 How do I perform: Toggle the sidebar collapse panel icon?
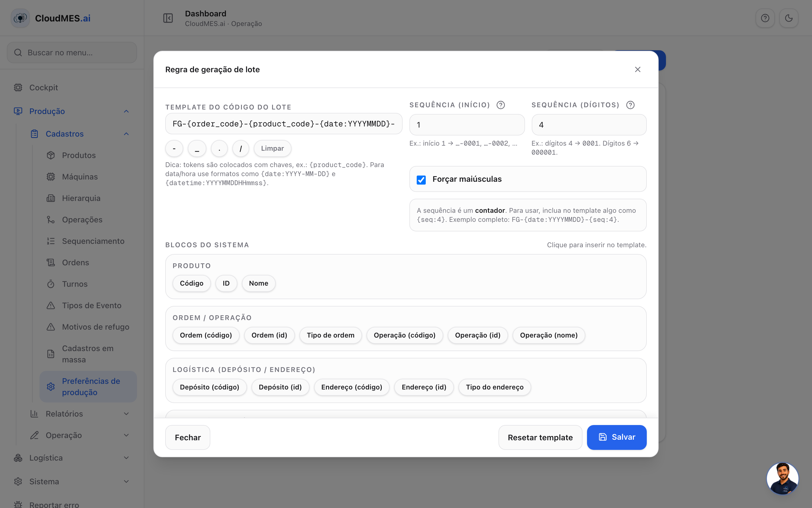(168, 18)
